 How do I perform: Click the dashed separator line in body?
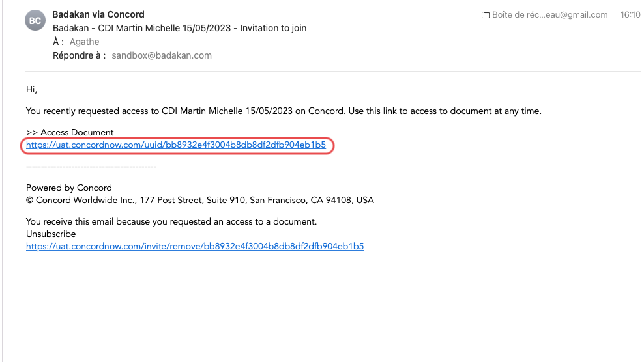(91, 167)
